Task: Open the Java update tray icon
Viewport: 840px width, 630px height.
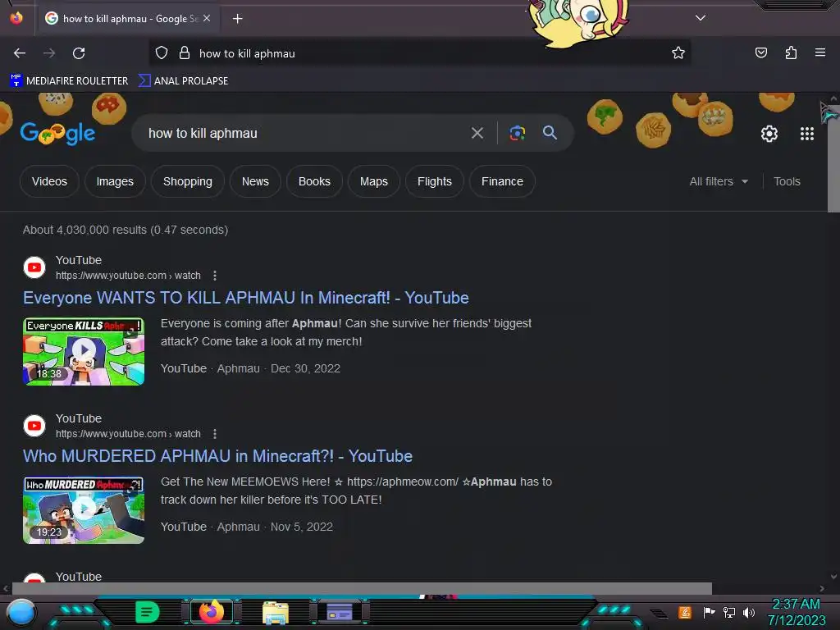Action: pos(685,612)
